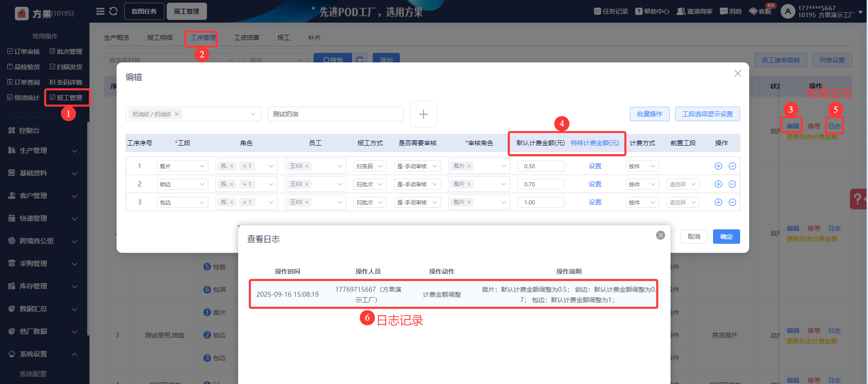Add a row after process row 1
The height and width of the screenshot is (384, 868).
[x=718, y=166]
